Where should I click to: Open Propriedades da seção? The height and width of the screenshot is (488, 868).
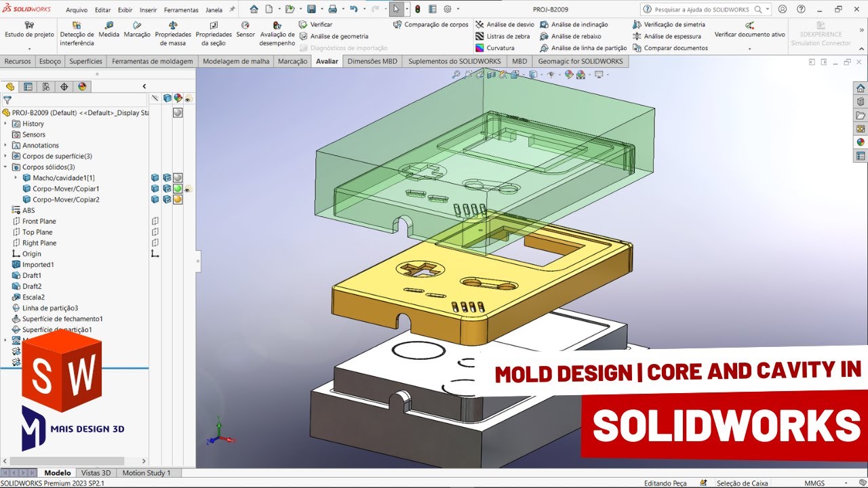pos(214,33)
